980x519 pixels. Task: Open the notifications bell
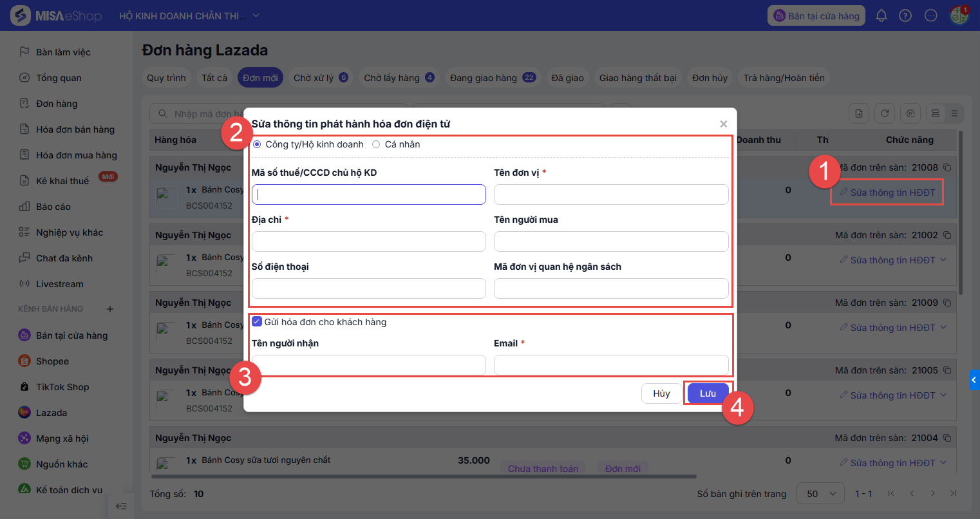click(881, 15)
